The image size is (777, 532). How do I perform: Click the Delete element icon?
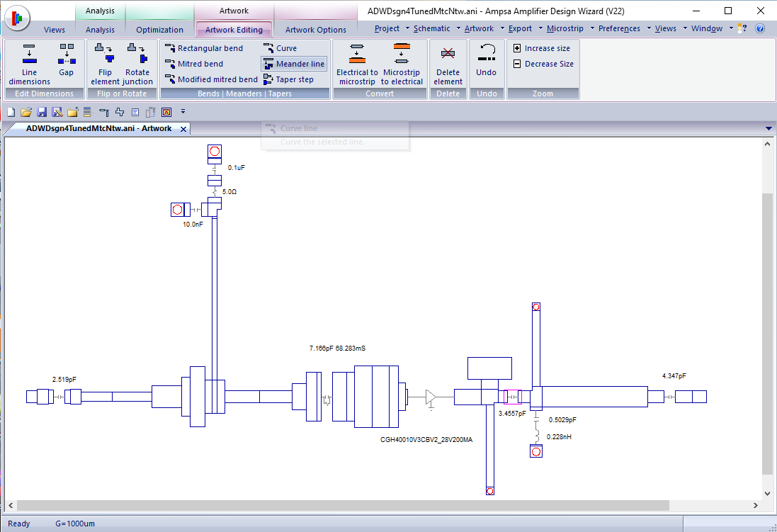pyautogui.click(x=448, y=64)
